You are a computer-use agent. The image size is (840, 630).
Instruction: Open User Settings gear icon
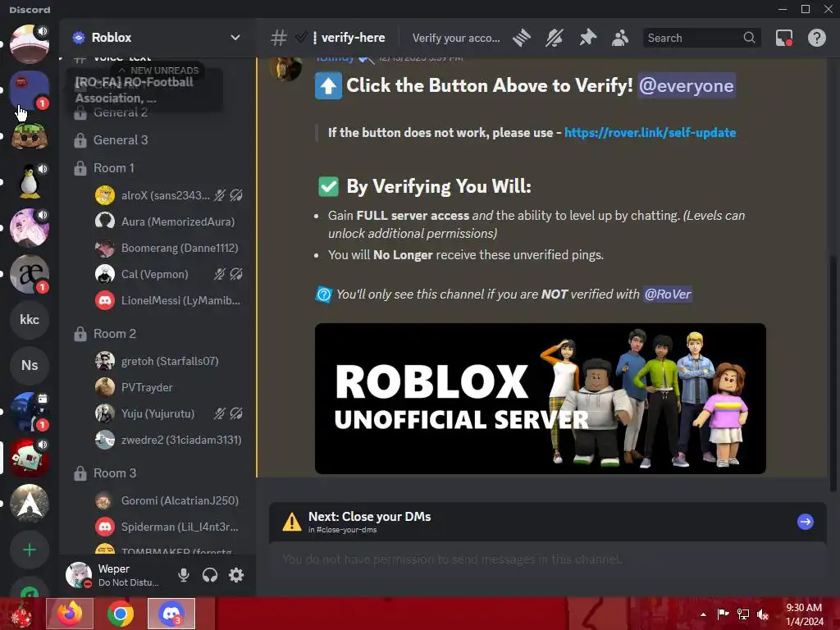click(236, 575)
